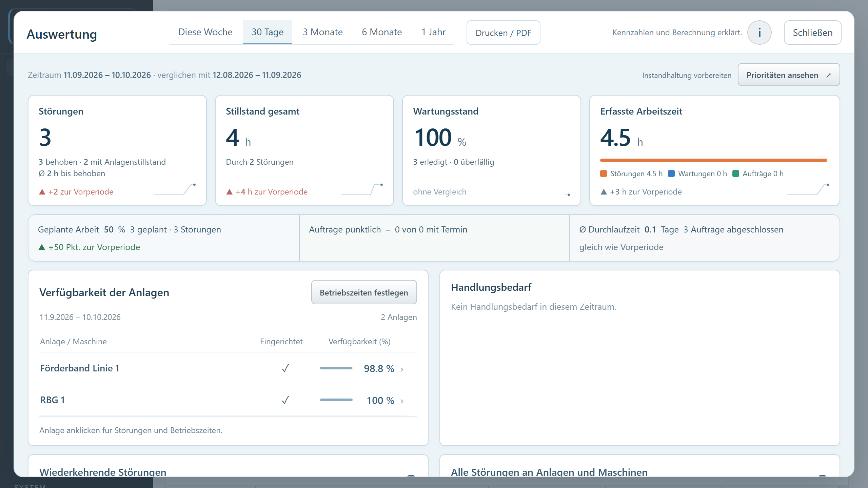Click the info icon beside Kennzahlen erklärt
The image size is (868, 488).
[x=759, y=33]
